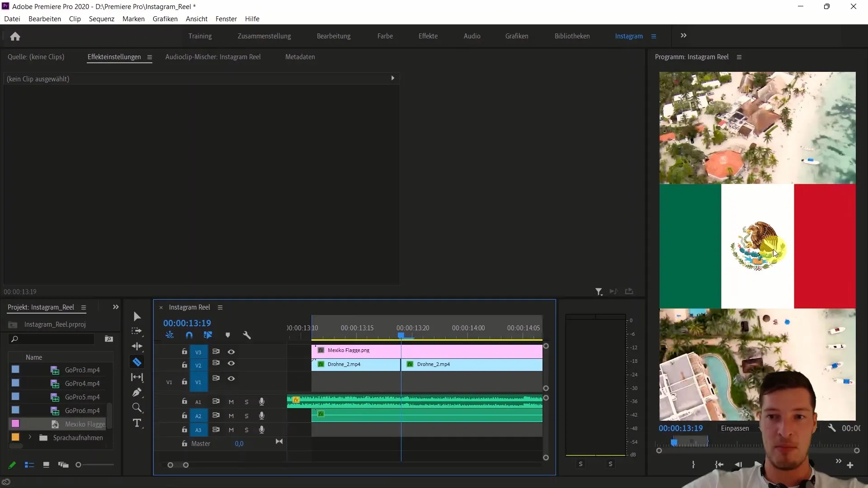Switch project panel to icon view
The width and height of the screenshot is (868, 488).
pos(46,465)
